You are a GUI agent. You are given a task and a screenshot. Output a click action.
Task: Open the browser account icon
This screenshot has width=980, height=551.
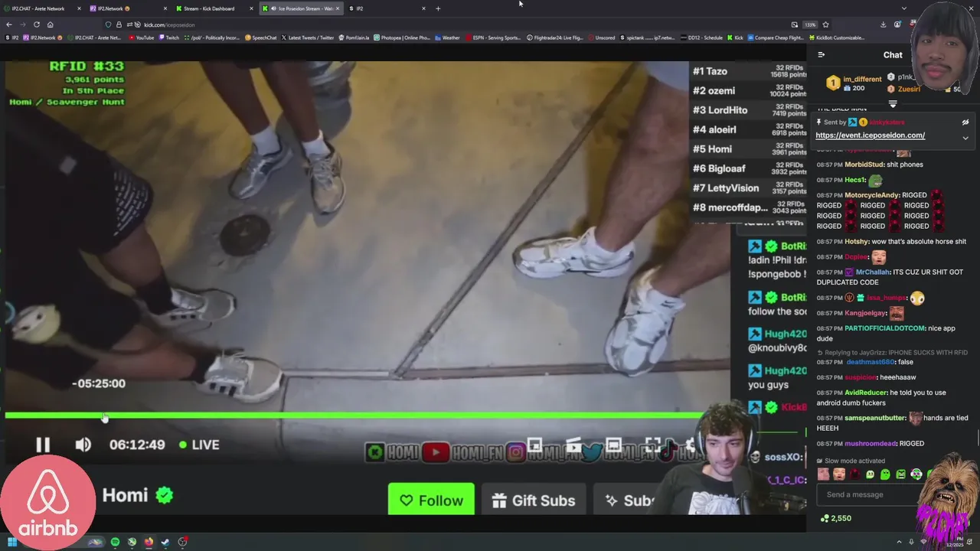pos(897,24)
